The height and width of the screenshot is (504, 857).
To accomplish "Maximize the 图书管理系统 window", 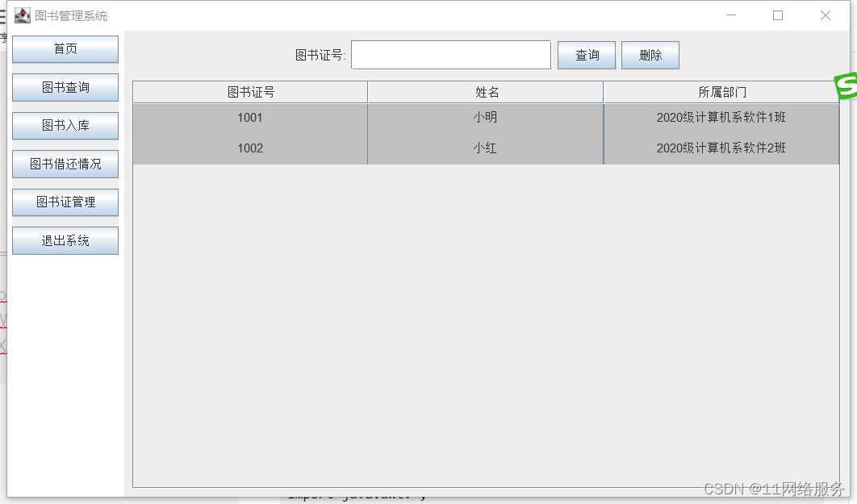I will pyautogui.click(x=778, y=15).
